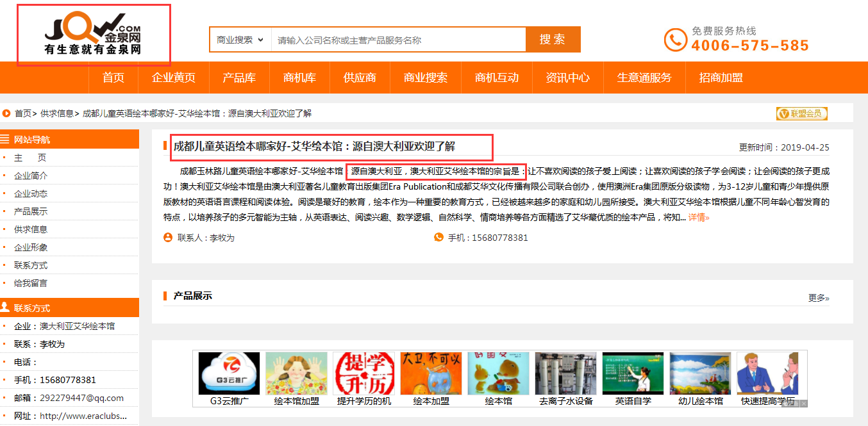Screen dimensions: 868x426
Task: Click 首页 breadcrumb link
Action: pos(23,113)
